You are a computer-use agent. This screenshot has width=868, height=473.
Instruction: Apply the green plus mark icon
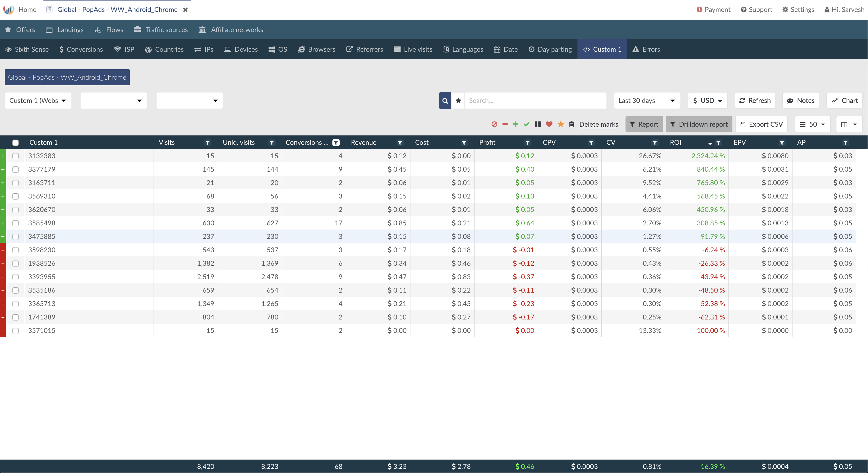tap(515, 124)
